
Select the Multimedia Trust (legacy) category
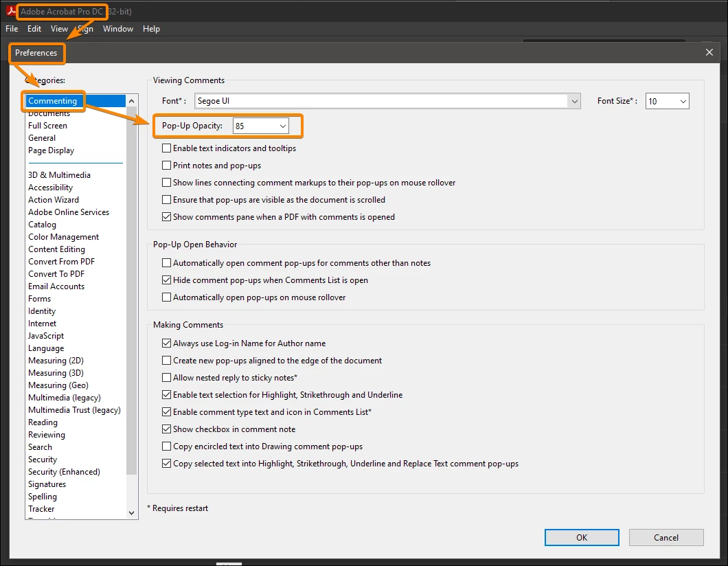coord(74,410)
